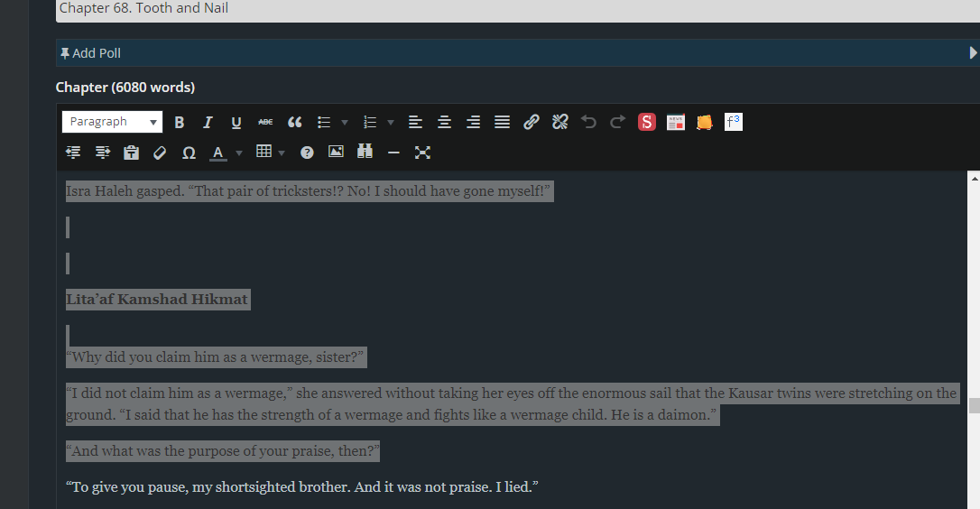Apply blockquote formatting
This screenshot has width=980, height=509.
pyautogui.click(x=294, y=123)
